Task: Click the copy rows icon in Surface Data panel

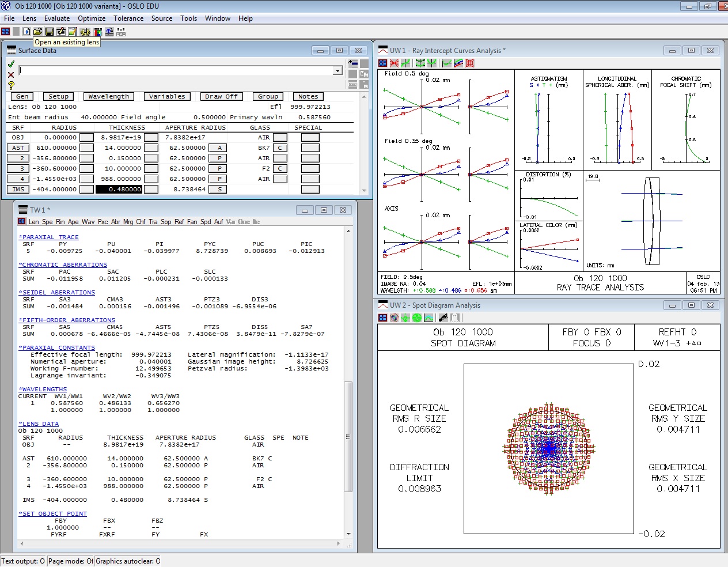Action: pos(364,74)
